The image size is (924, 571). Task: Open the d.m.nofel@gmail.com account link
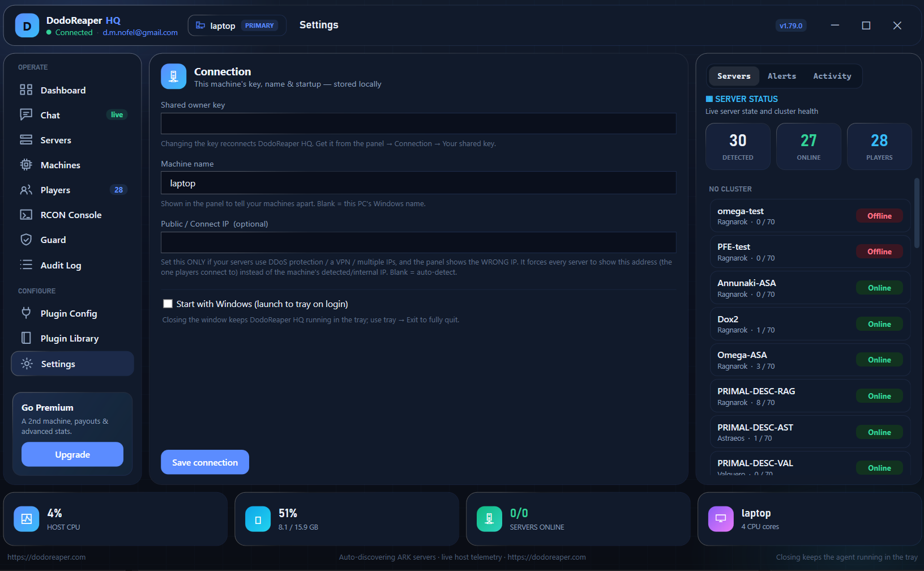click(x=140, y=32)
